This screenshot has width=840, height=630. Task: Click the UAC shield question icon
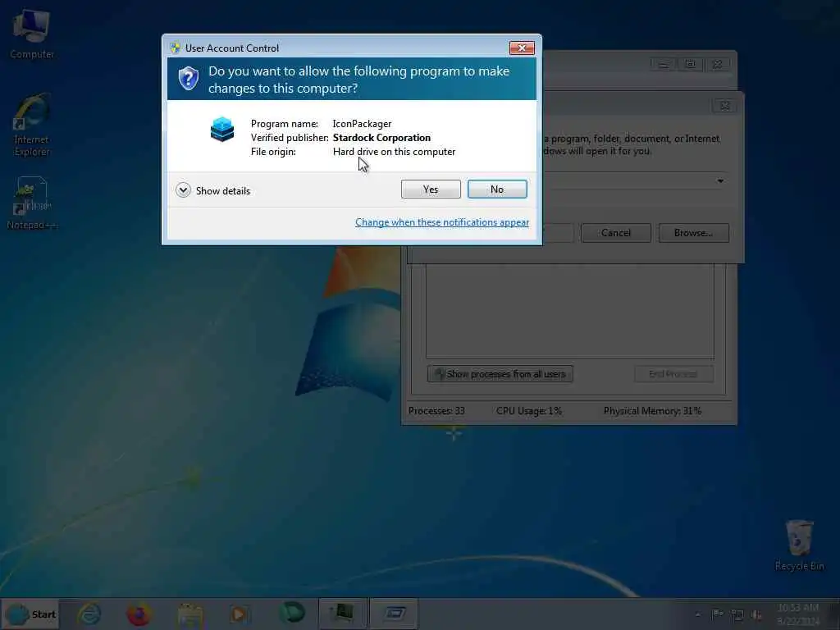coord(189,79)
